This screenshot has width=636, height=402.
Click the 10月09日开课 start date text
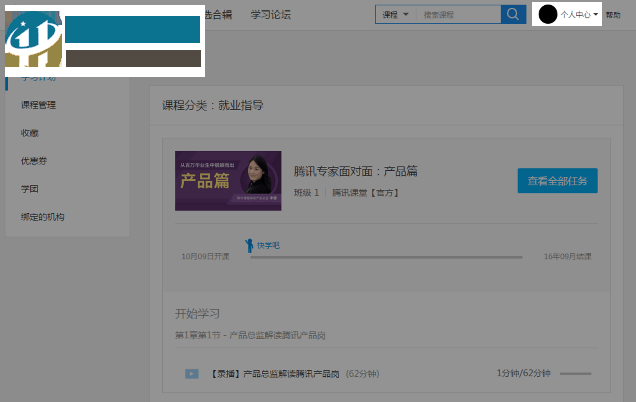[205, 256]
